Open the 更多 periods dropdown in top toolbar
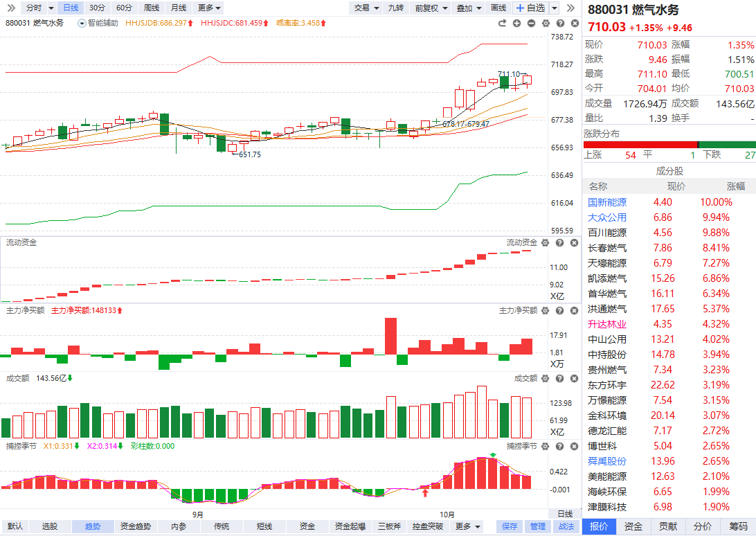756x536 pixels. (209, 8)
